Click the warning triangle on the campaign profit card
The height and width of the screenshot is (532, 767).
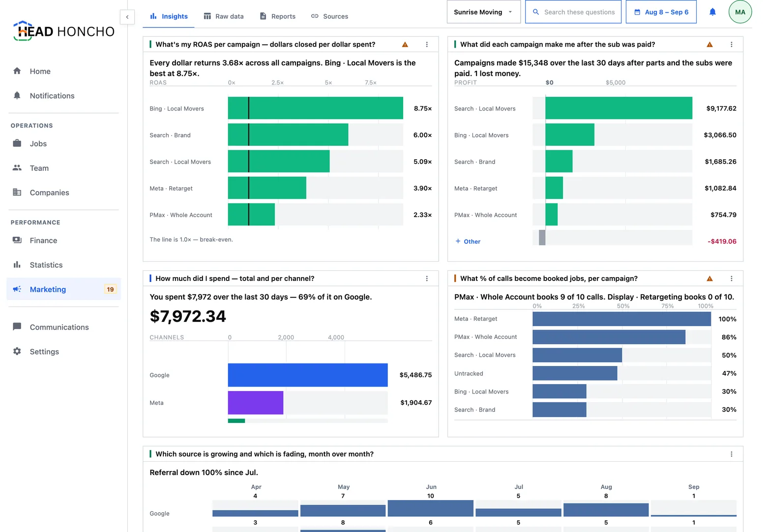pyautogui.click(x=709, y=45)
